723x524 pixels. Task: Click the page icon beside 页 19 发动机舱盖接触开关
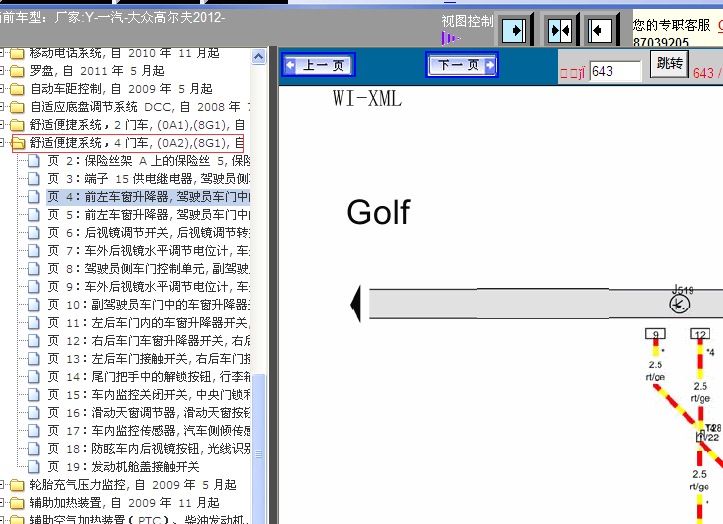(34, 466)
